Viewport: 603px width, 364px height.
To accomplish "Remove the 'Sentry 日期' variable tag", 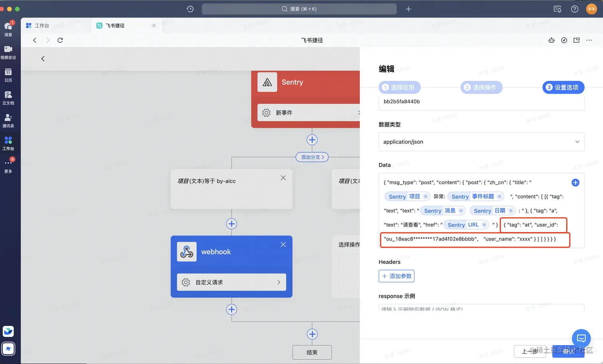I will pos(510,211).
